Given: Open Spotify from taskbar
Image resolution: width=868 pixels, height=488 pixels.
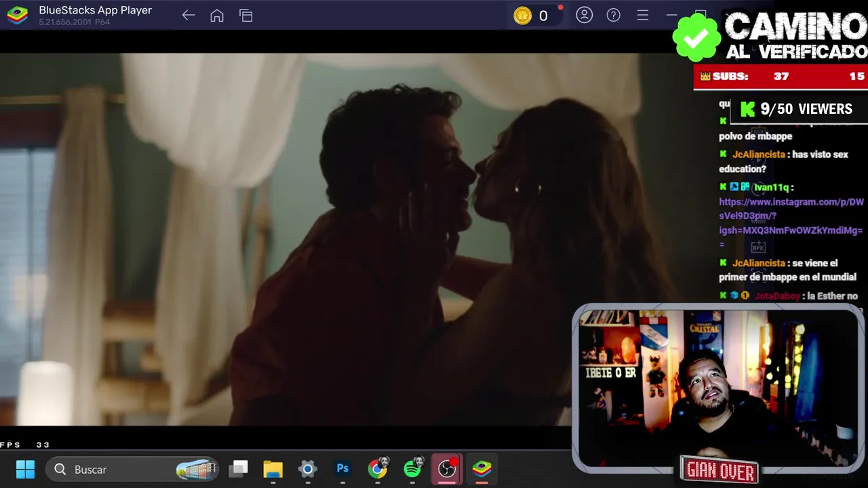Looking at the screenshot, I should (x=412, y=468).
